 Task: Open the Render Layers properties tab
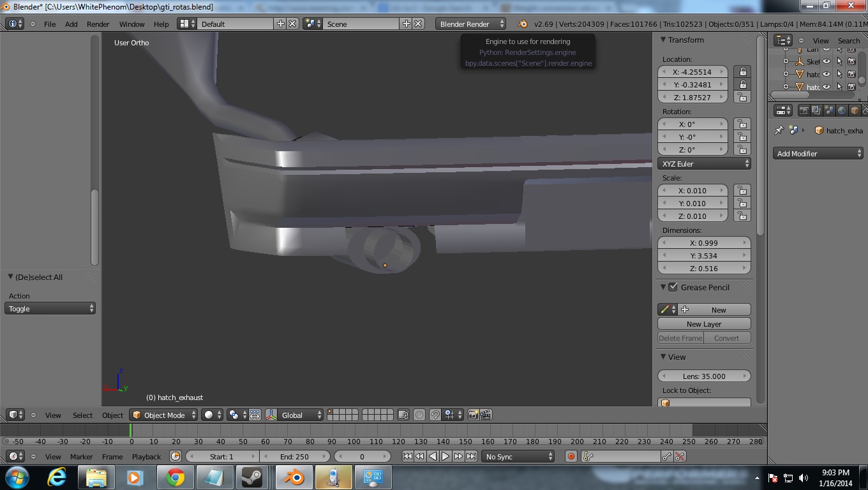pos(816,110)
